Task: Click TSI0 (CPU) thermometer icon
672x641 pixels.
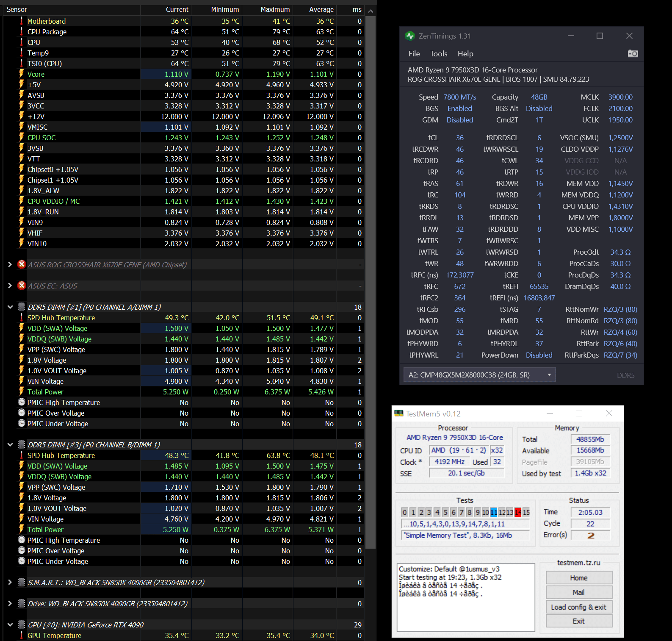Action: [22, 63]
